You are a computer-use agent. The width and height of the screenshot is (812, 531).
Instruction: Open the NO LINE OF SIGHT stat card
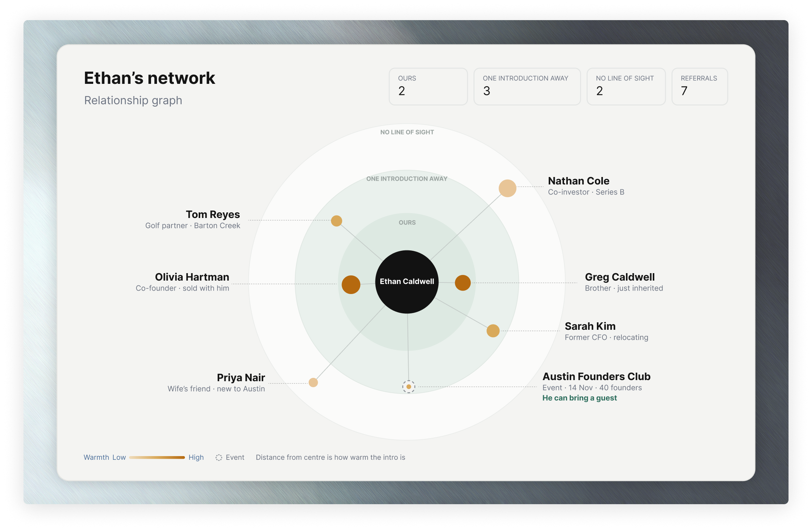click(626, 86)
